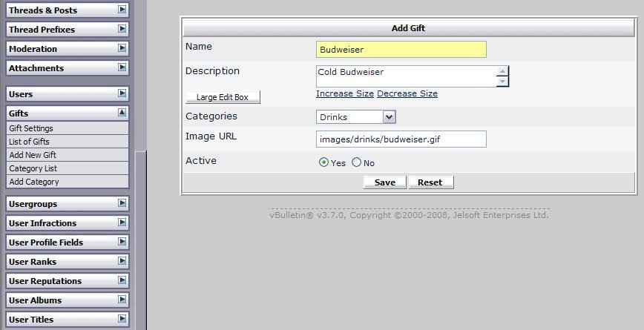Select No for Active

click(356, 162)
